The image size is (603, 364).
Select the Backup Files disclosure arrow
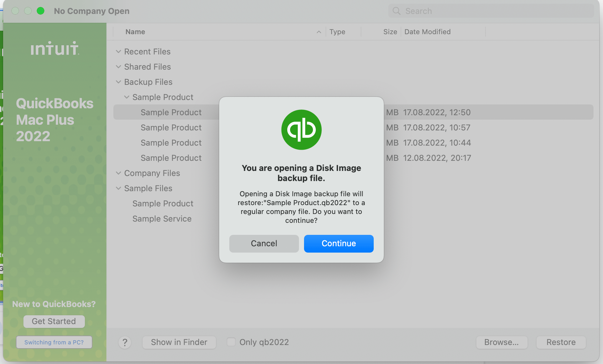(x=118, y=82)
